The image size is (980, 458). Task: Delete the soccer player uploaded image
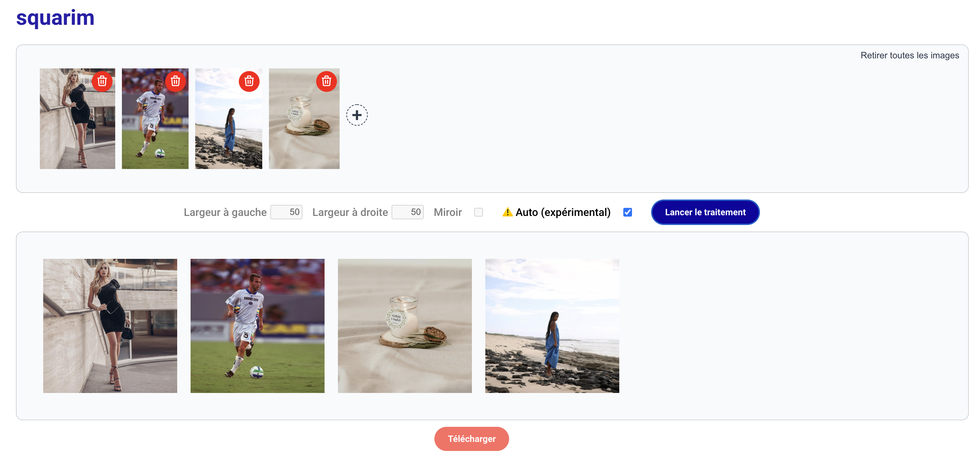click(x=176, y=81)
